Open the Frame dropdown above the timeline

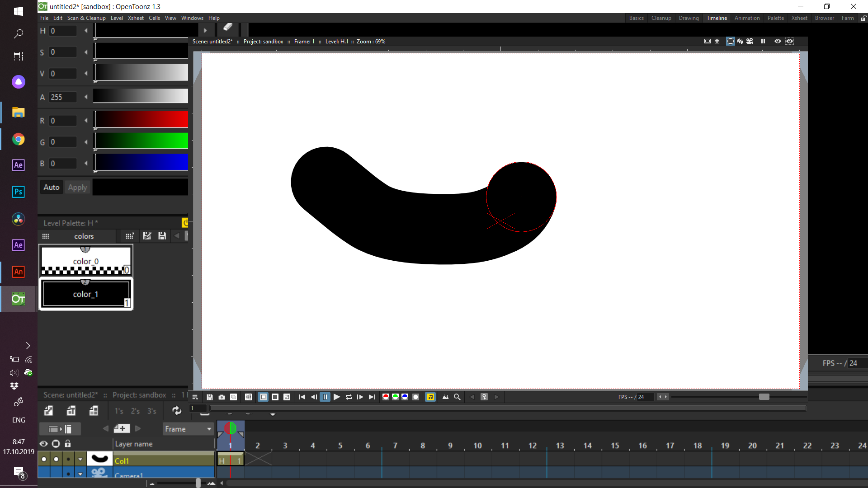coord(188,429)
